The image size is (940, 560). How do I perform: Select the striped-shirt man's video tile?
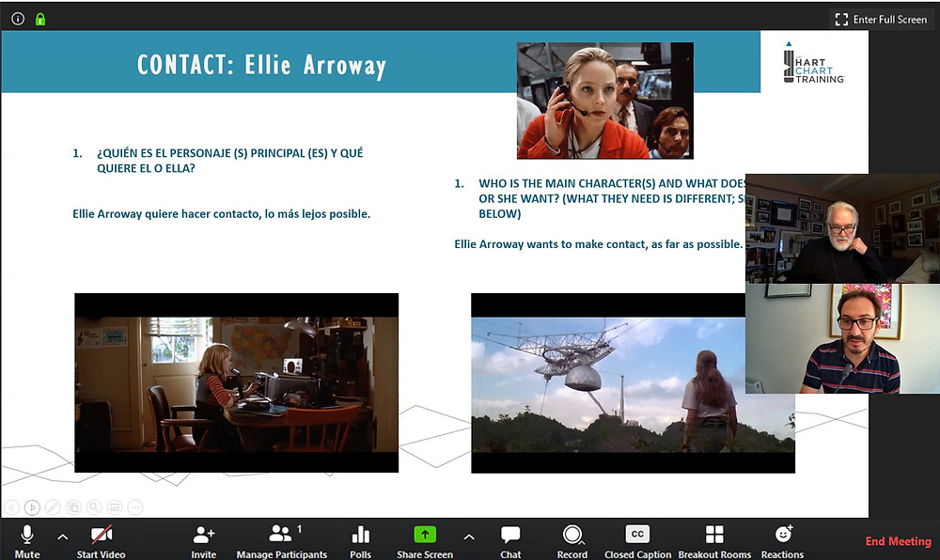coord(842,338)
